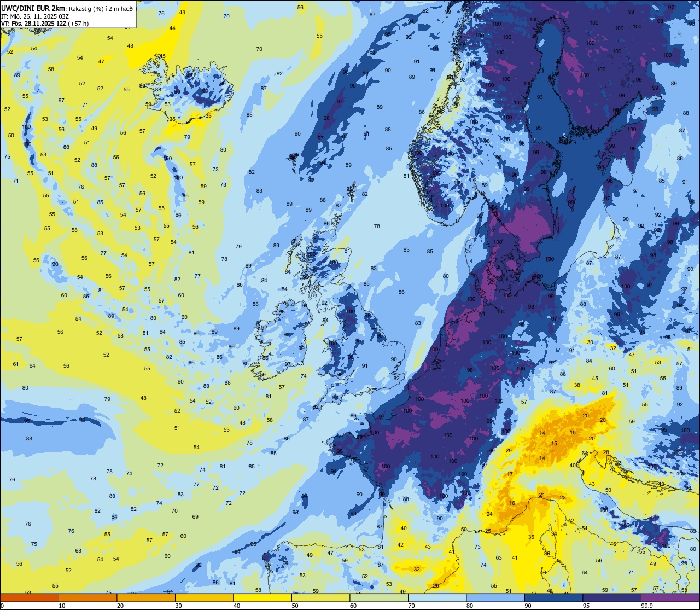700x610 pixels.
Task: Click the map value '26' near the bottom edge
Action: pyautogui.click(x=436, y=586)
